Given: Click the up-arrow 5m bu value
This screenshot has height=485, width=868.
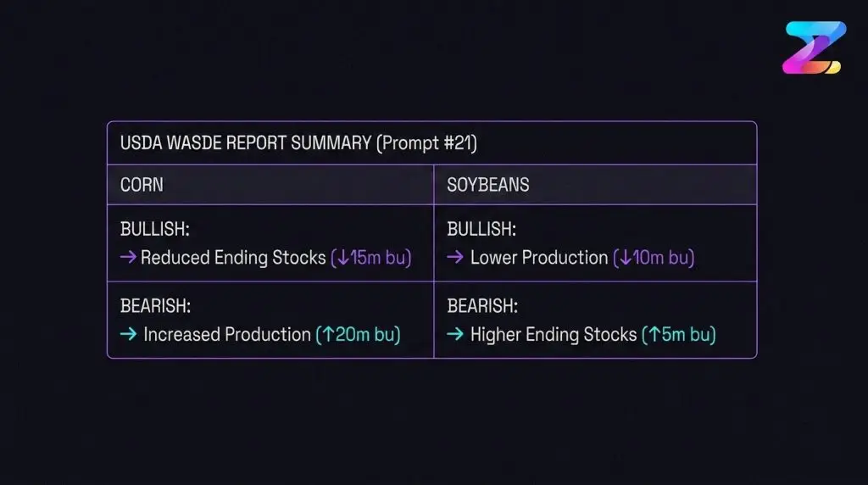Looking at the screenshot, I should click(679, 334).
